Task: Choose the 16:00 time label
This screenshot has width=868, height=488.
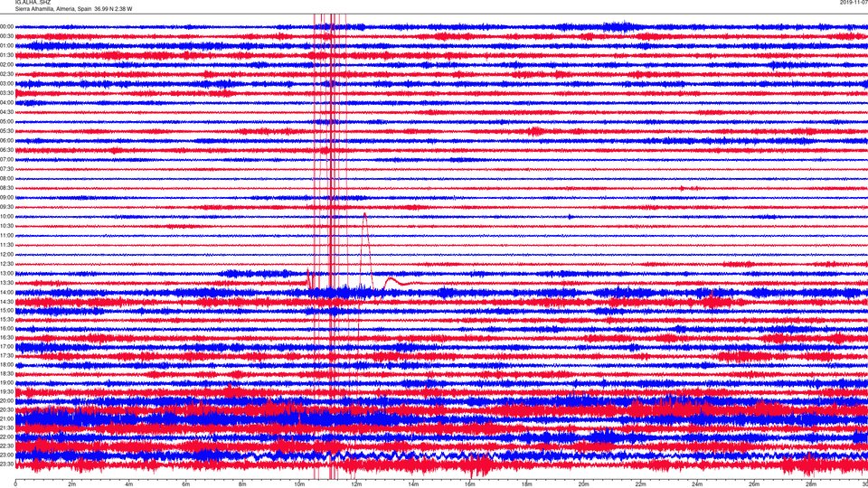Action: pyautogui.click(x=6, y=329)
